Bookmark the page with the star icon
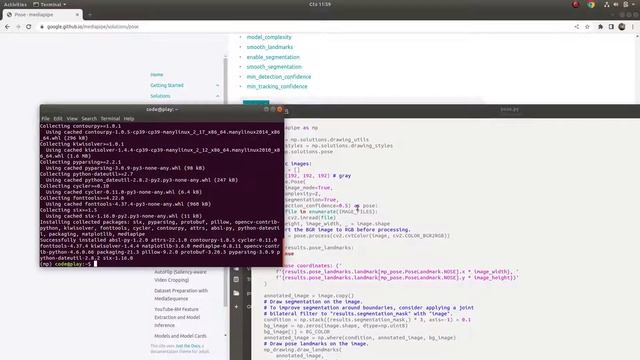This screenshot has height=360, width=640. pos(587,27)
